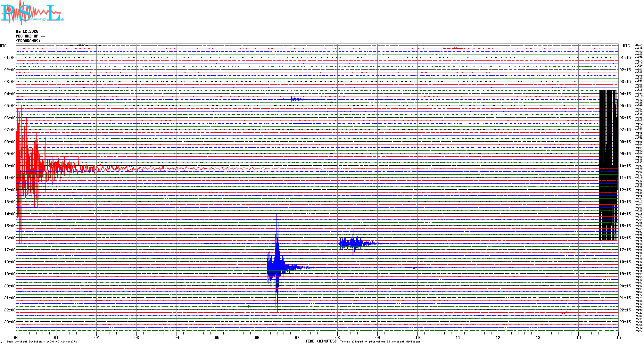644x346 pixels.
Task: Click the 00 minute tick on bottom axis
Action: pos(16,337)
